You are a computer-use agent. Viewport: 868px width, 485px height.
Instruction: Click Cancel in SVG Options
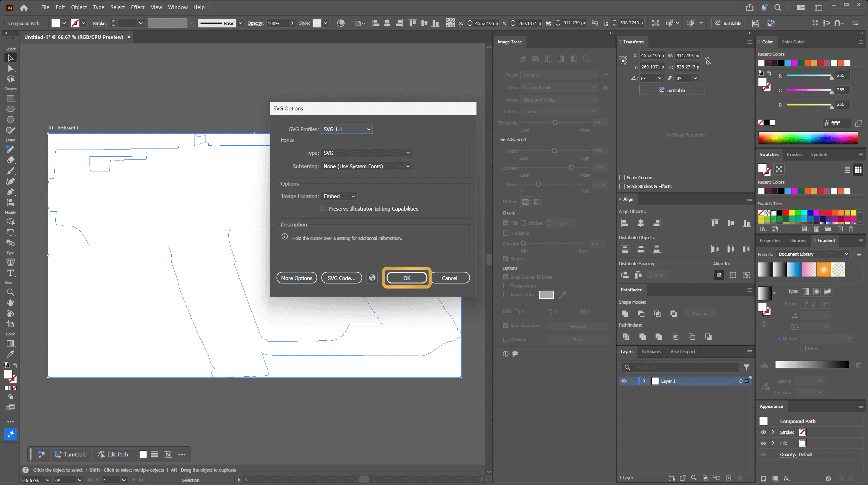tap(450, 278)
